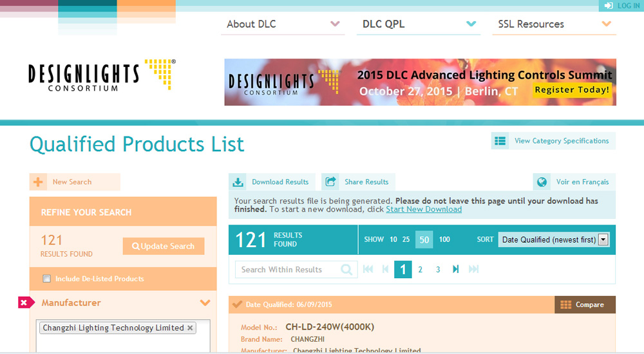644x354 pixels.
Task: Show 10 results per page
Action: click(393, 239)
